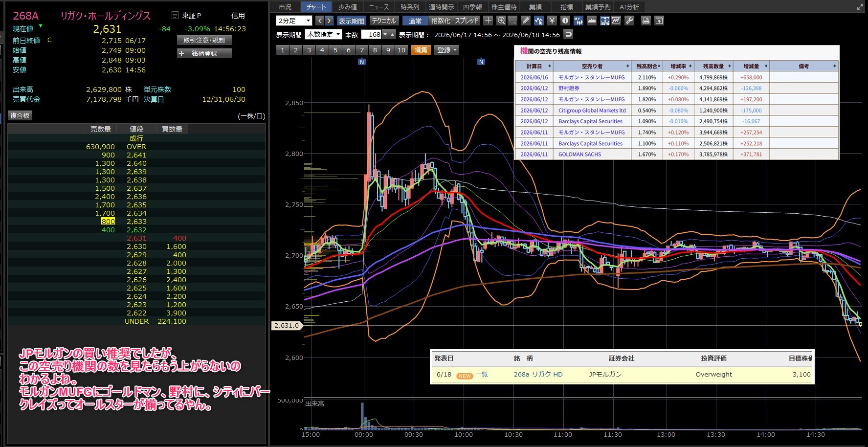Click the 2,631.0 current price label
The width and height of the screenshot is (868, 447).
coord(287,326)
